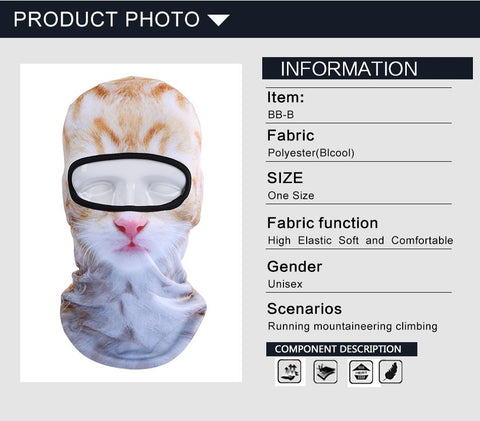Screen dimensions: 480x421
Task: Click the Item label
Action: [285, 97]
